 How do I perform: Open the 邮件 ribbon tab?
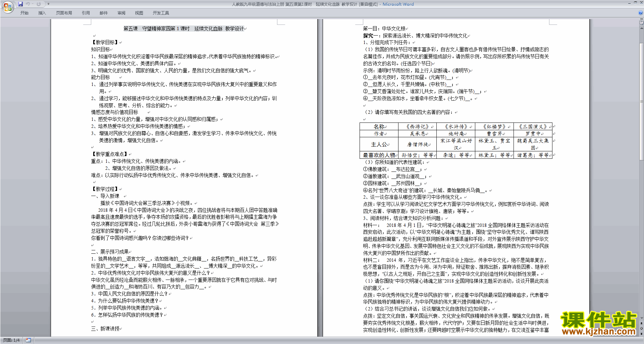(x=104, y=13)
